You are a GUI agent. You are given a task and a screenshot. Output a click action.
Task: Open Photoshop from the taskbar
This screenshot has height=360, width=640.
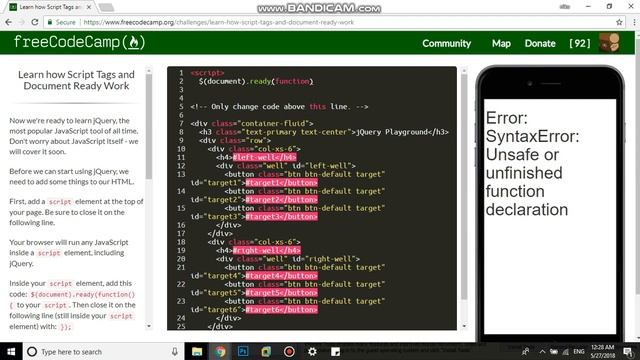(x=243, y=351)
